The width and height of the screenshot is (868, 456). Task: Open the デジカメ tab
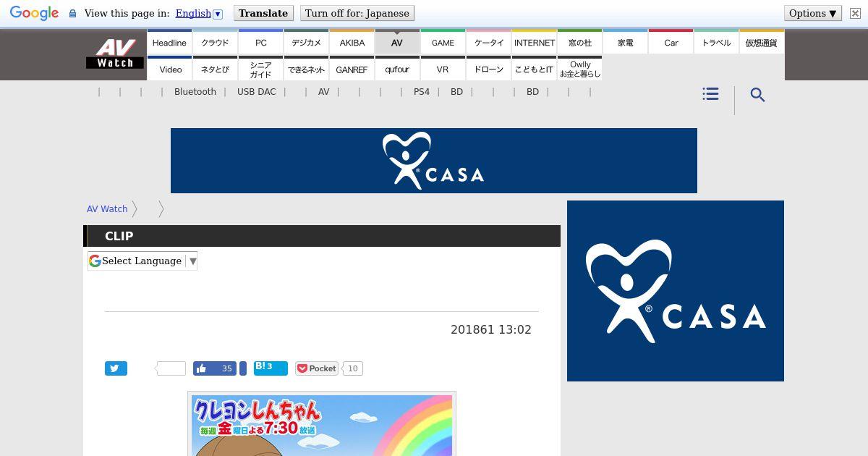coord(306,42)
